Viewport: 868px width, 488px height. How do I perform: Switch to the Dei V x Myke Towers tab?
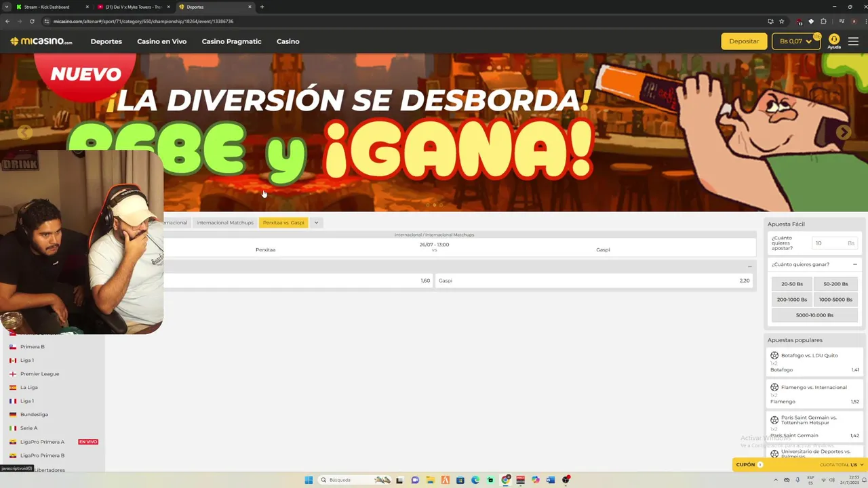[x=134, y=7]
